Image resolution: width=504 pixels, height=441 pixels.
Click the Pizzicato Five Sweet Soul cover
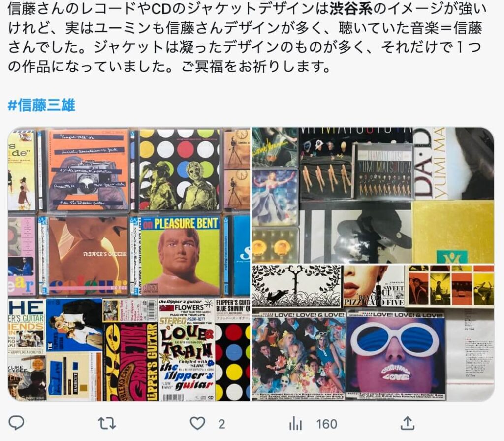[x=374, y=286]
